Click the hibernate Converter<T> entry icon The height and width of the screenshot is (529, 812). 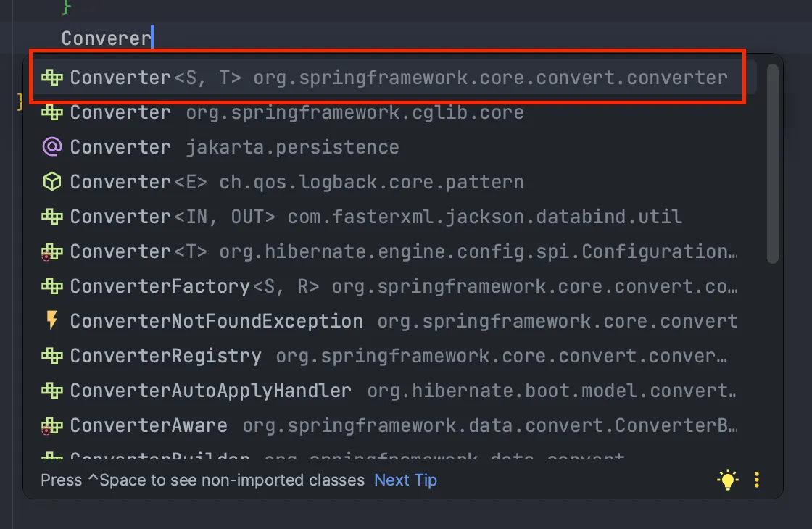point(52,251)
